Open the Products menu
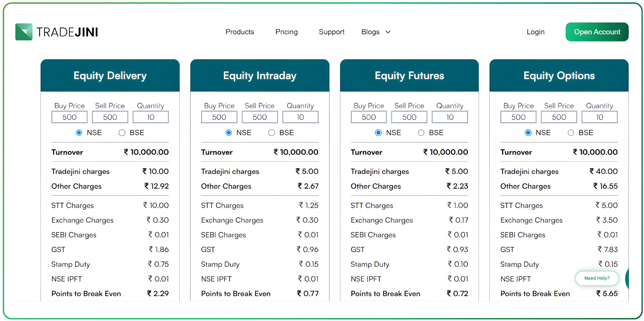The width and height of the screenshot is (644, 321). point(240,32)
